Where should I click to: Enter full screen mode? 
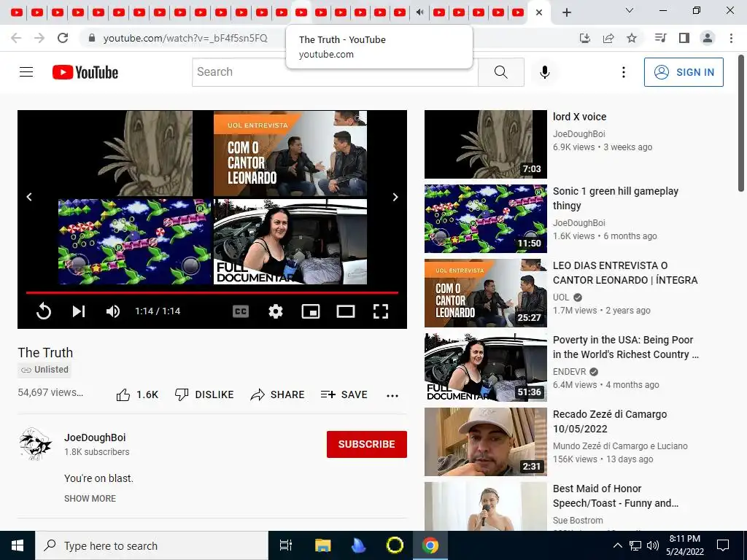pos(381,311)
